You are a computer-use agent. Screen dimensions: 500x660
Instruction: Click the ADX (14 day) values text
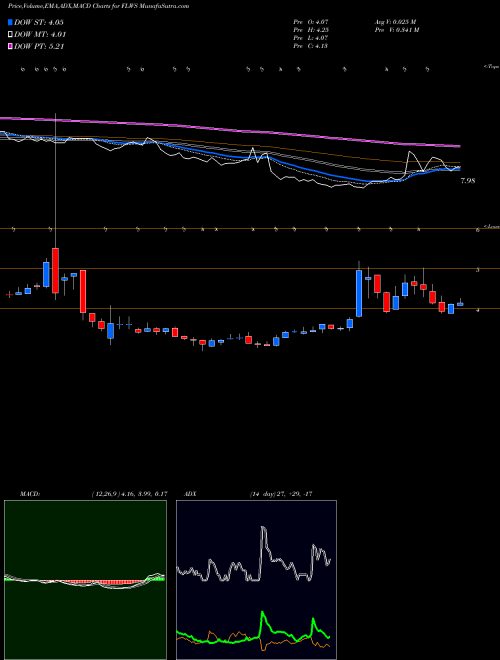pos(280,494)
